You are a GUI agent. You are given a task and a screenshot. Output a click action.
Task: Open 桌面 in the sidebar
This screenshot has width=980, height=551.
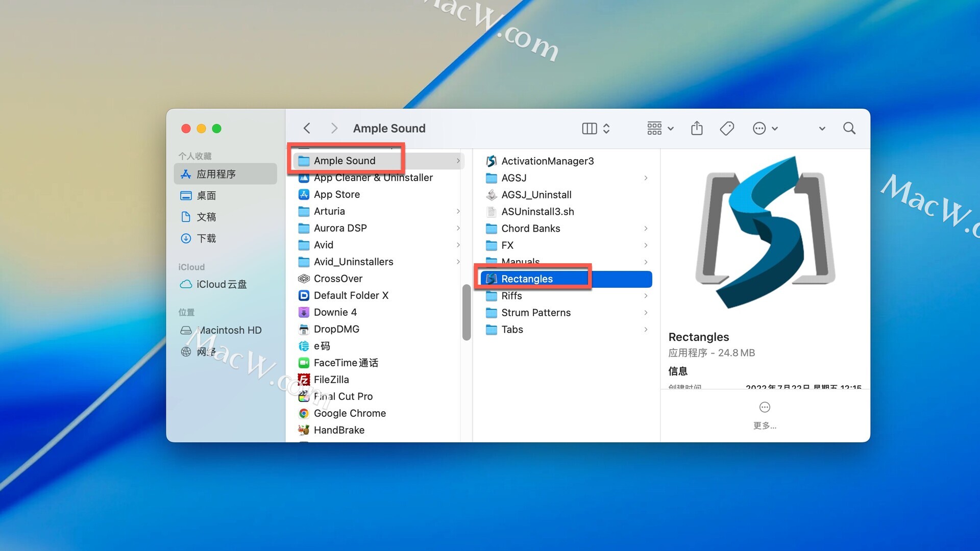tap(225, 195)
